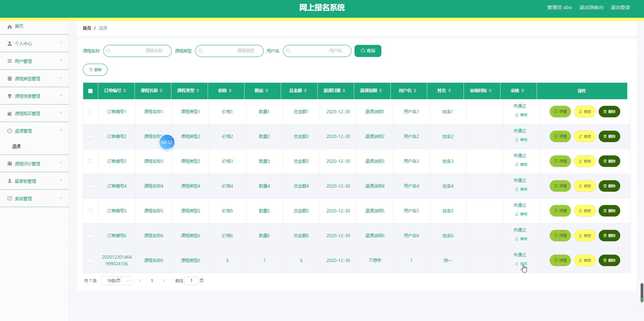Open 首页 in the sidebar menu
Image resolution: width=644 pixels, height=321 pixels.
[19, 26]
